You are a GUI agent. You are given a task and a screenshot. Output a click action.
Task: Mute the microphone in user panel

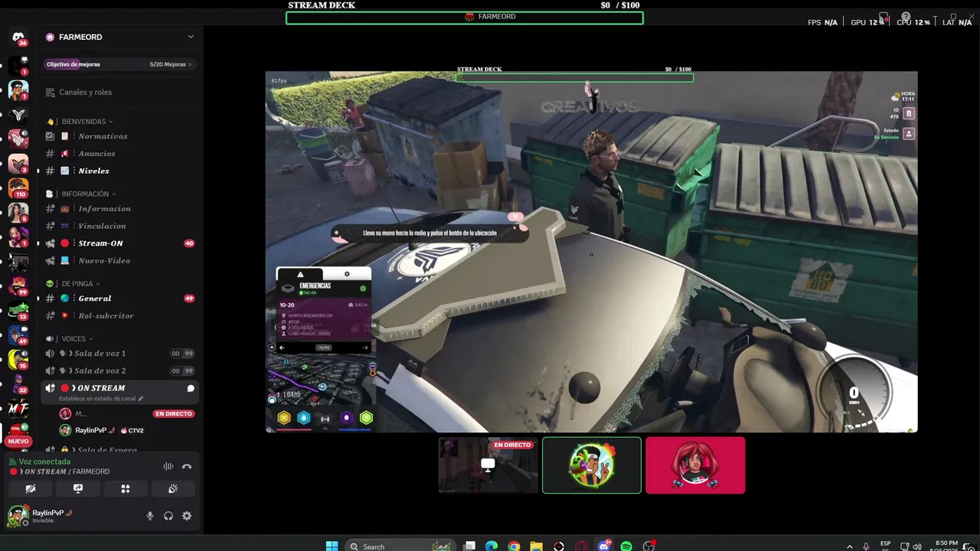[150, 516]
